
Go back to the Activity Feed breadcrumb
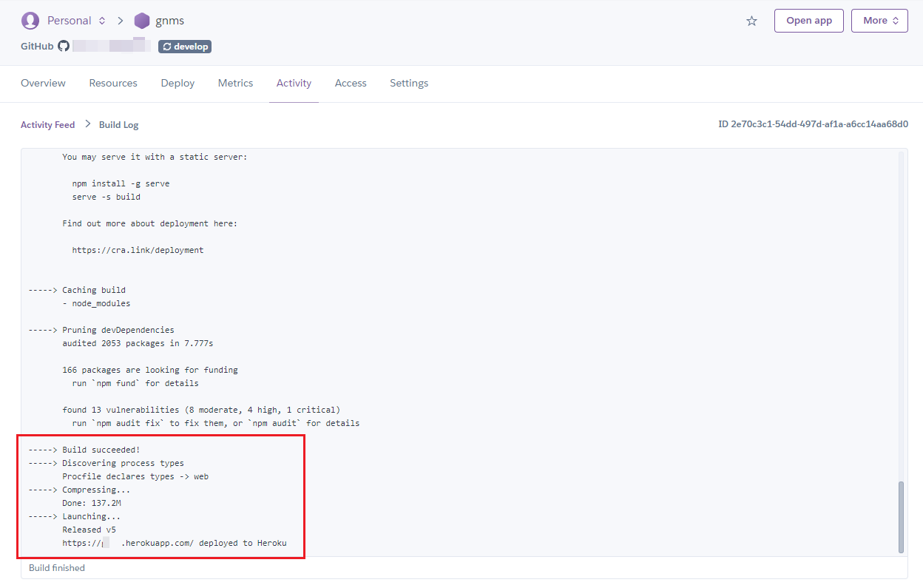coord(47,125)
